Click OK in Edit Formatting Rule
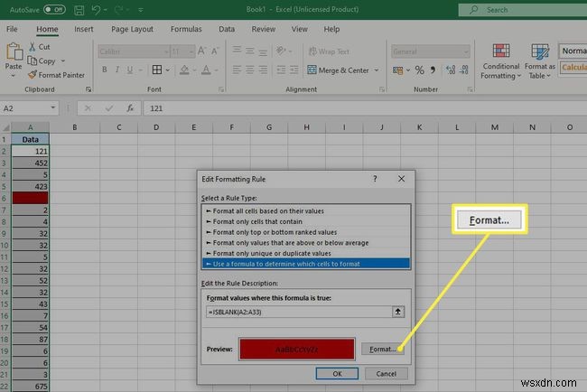Screen dimensions: 587x392 337,374
